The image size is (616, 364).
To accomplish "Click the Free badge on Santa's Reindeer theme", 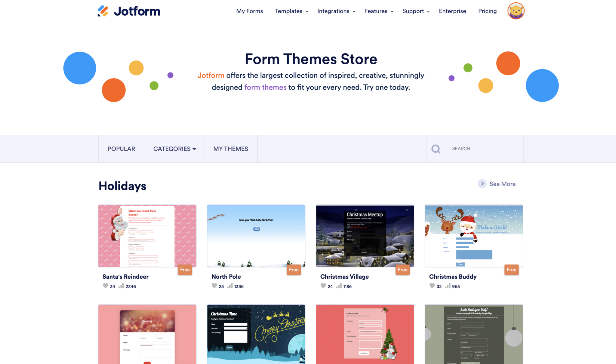I will (x=185, y=270).
